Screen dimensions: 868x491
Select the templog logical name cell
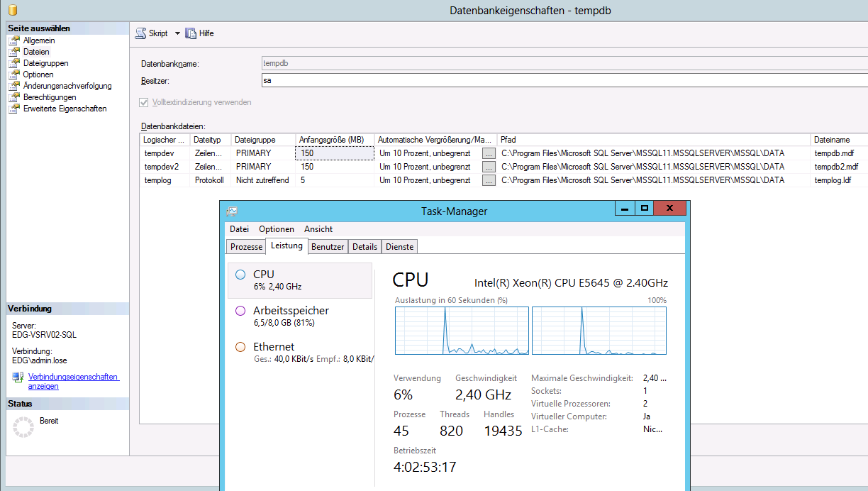[x=165, y=180]
